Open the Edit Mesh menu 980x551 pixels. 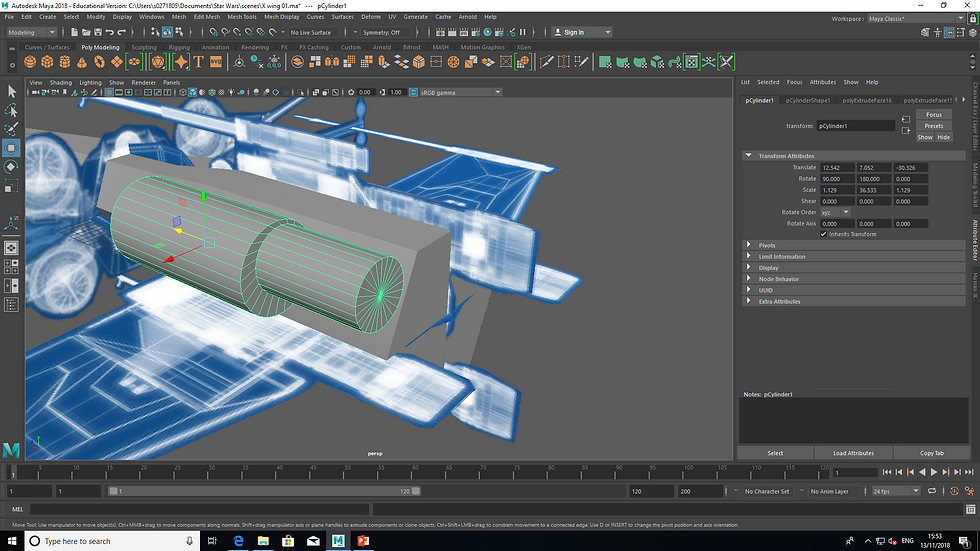pyautogui.click(x=207, y=17)
